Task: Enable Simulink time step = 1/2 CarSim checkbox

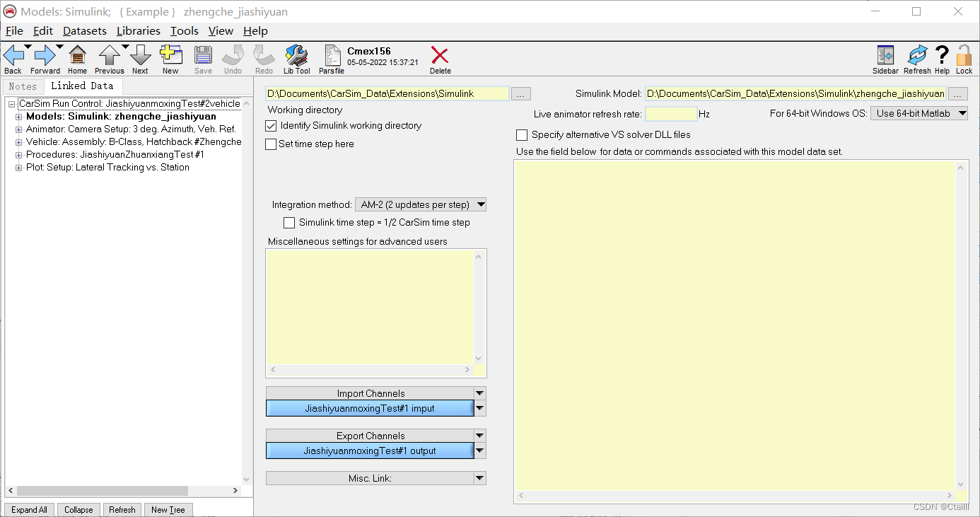Action: pyautogui.click(x=289, y=223)
